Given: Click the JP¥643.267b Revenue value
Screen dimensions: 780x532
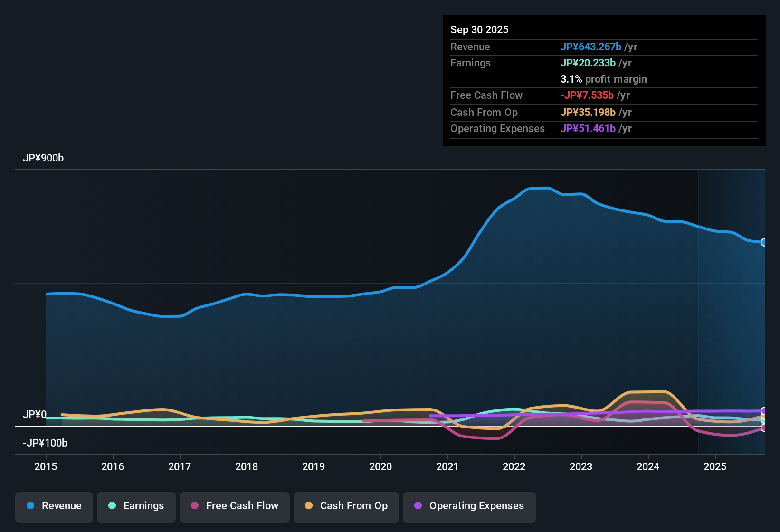Looking at the screenshot, I should tap(591, 47).
